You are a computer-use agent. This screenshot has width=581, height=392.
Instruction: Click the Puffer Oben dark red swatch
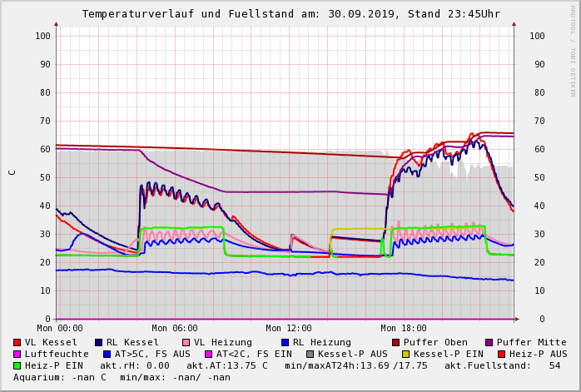point(396,343)
